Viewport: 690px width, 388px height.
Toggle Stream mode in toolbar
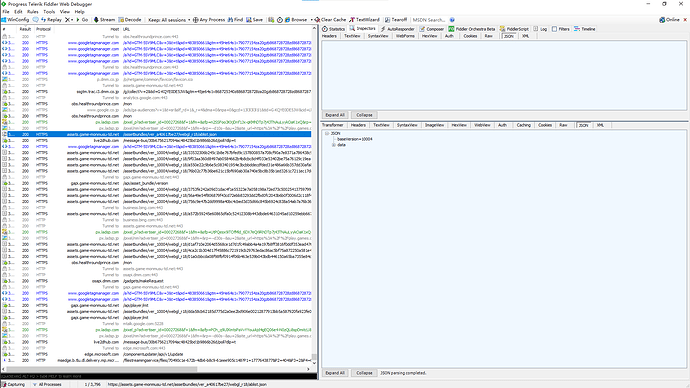104,20
